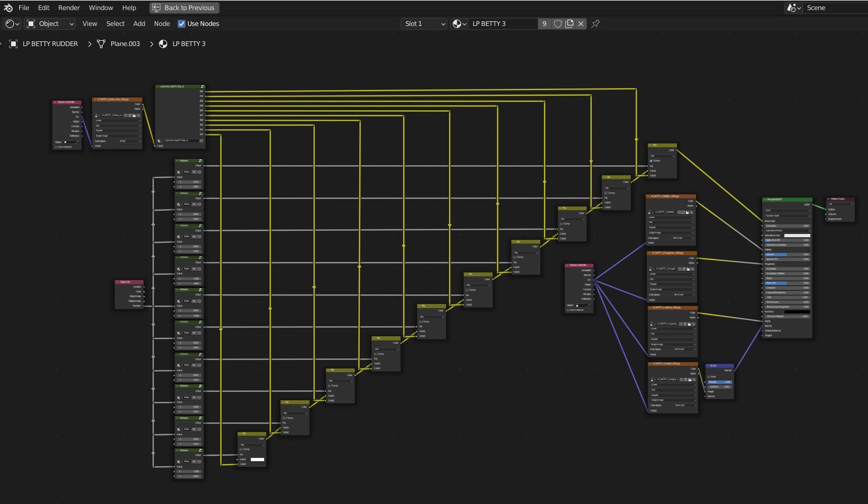Open the material browse sphere icon
Screen dimensions: 868x504
point(459,24)
